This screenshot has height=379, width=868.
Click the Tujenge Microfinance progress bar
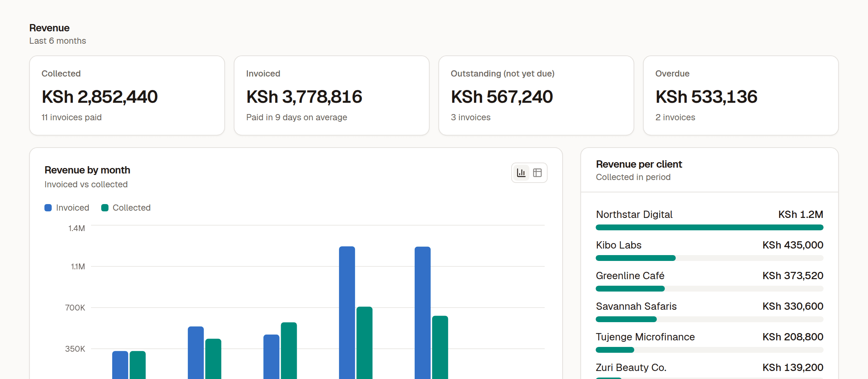coord(710,350)
